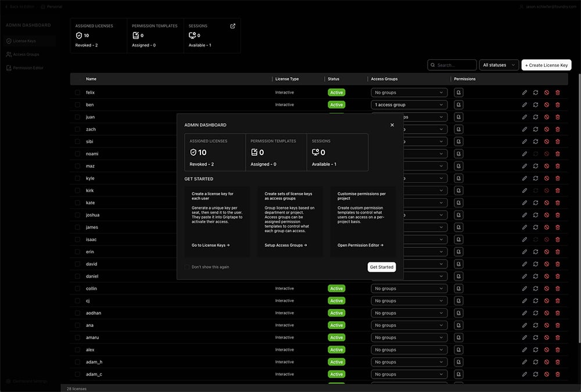
Task: Toggle the select-all checkbox in table header
Action: 77,79
